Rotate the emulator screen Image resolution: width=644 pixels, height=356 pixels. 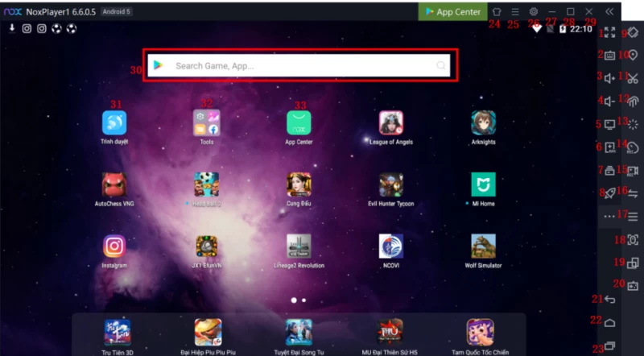633,32
